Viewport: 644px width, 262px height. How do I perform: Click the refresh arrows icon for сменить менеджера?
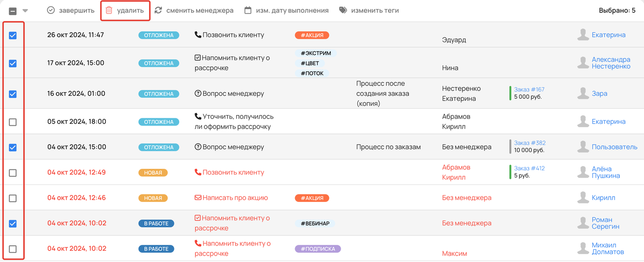tap(158, 10)
